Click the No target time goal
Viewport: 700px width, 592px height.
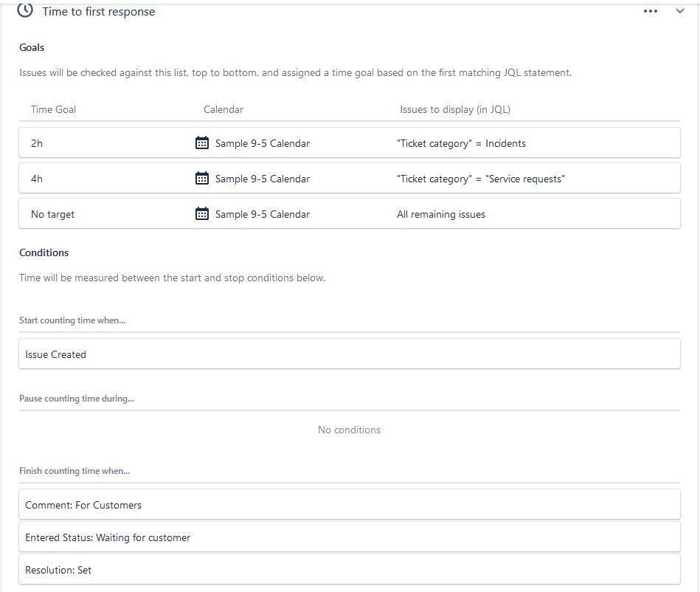(52, 214)
